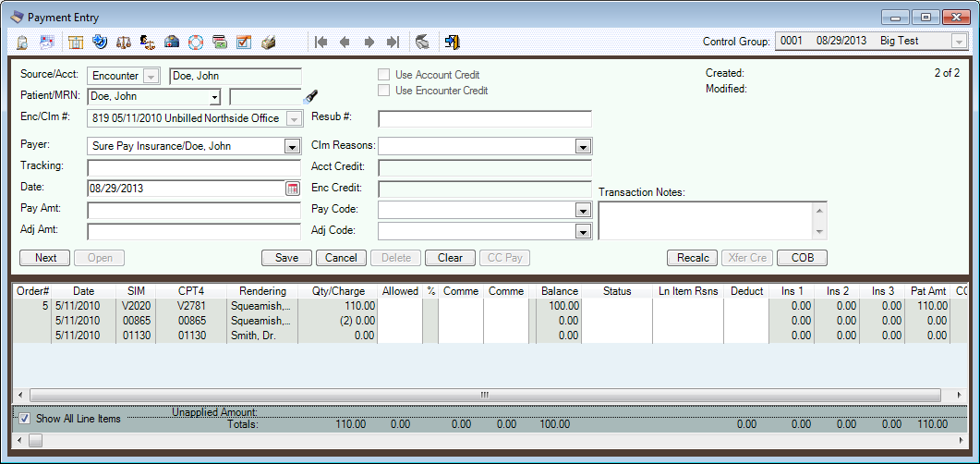Click the 100.00 balance cell in first row
Image resolution: width=980 pixels, height=464 pixels.
560,307
